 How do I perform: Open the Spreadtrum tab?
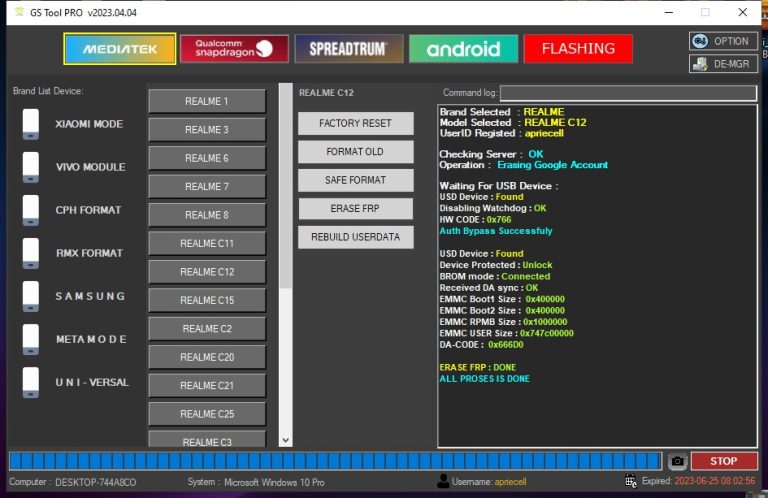click(349, 48)
